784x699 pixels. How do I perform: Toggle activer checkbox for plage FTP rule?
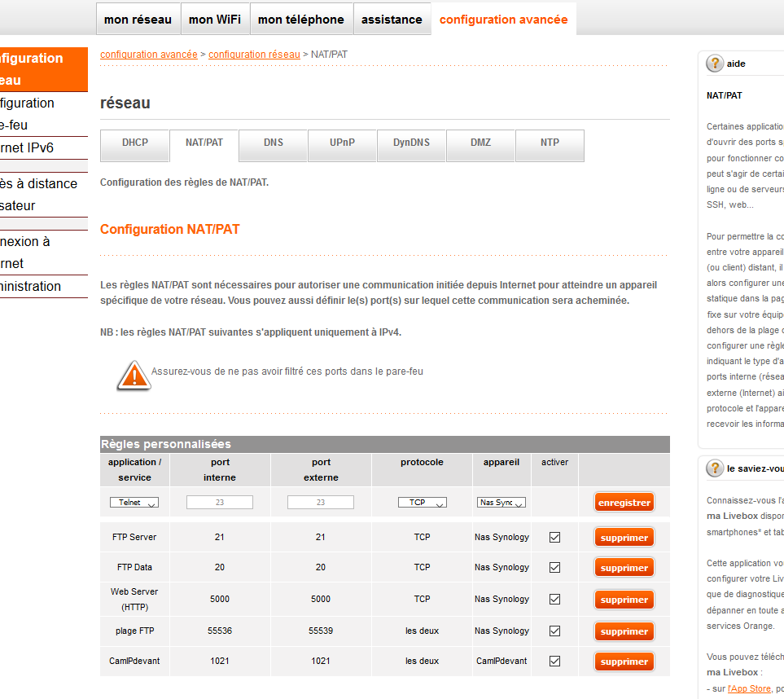point(555,631)
